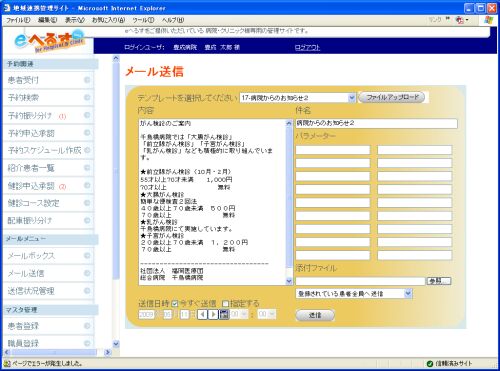Click the Windows flag logo in the menu bar

tap(488, 20)
